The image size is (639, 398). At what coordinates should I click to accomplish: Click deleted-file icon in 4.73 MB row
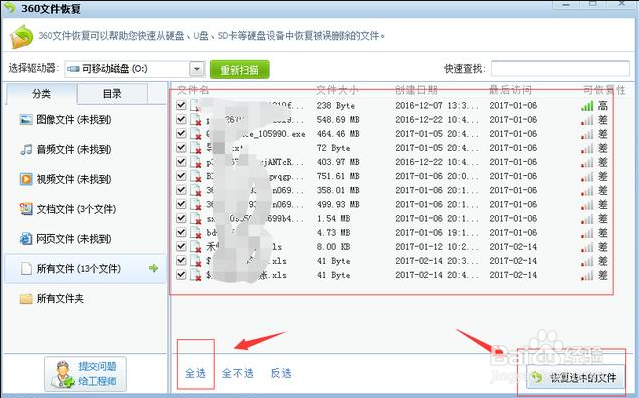[x=196, y=233]
